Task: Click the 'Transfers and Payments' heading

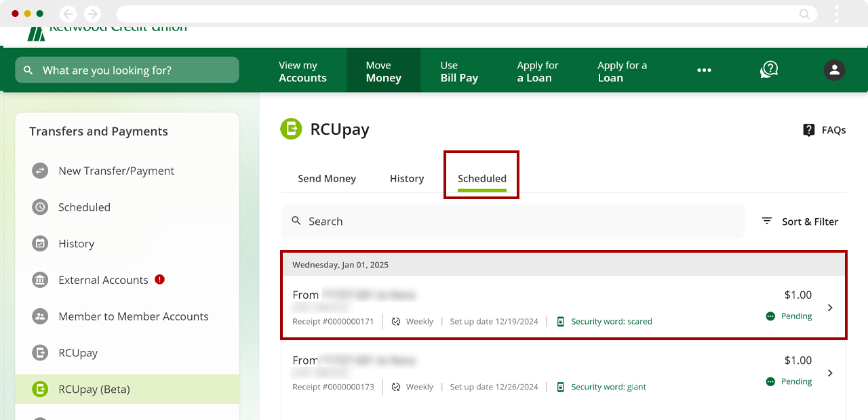Action: pyautogui.click(x=98, y=131)
